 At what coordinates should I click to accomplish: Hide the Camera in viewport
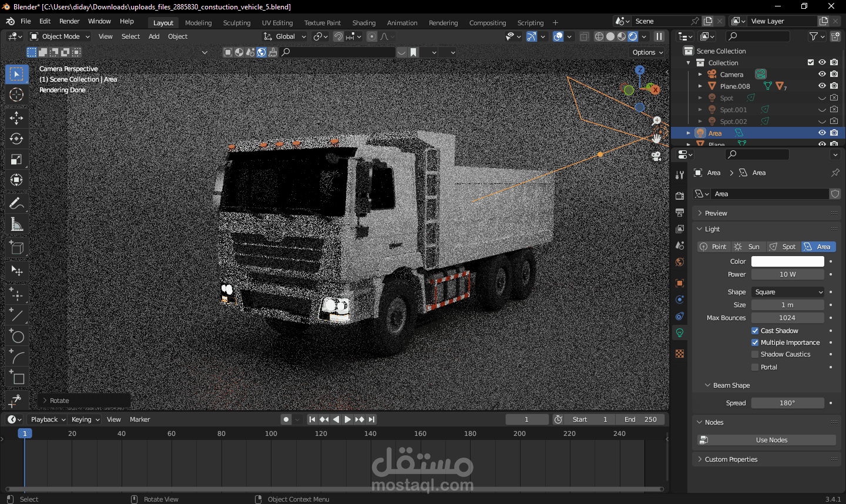coord(822,74)
